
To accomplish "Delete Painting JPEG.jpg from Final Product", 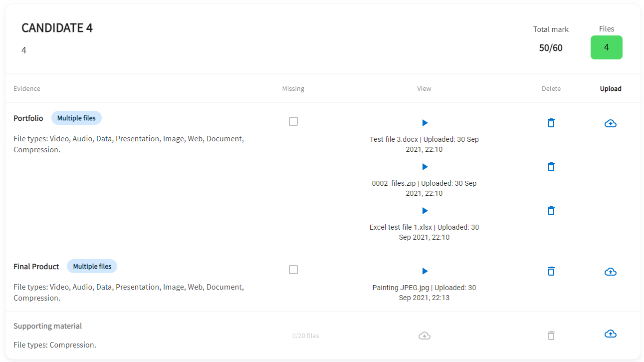I will coord(551,271).
